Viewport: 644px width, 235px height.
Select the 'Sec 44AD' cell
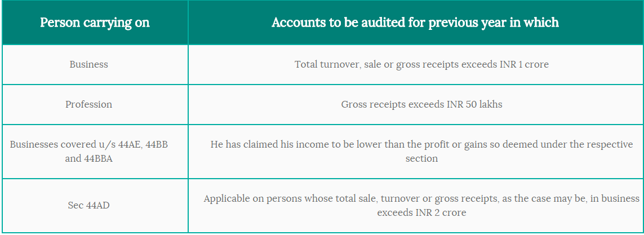tap(95, 206)
